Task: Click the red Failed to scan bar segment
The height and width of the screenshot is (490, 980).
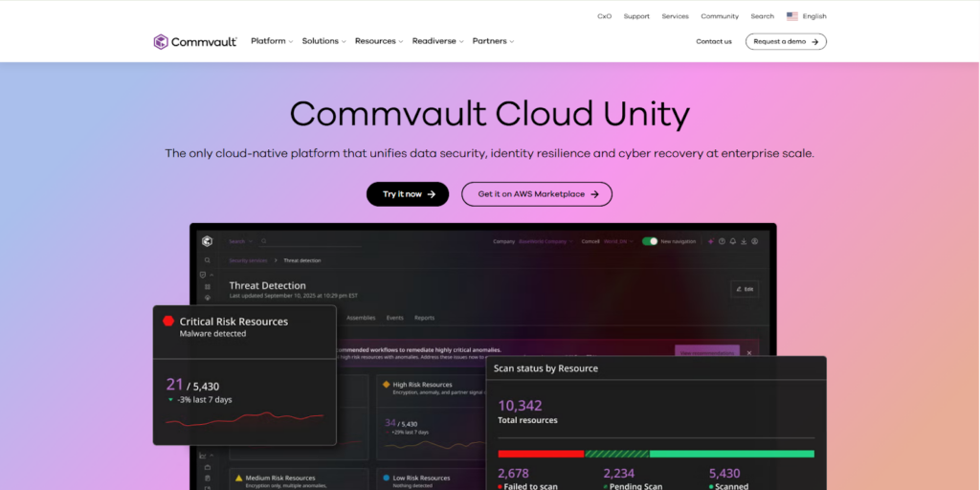Action: point(541,454)
